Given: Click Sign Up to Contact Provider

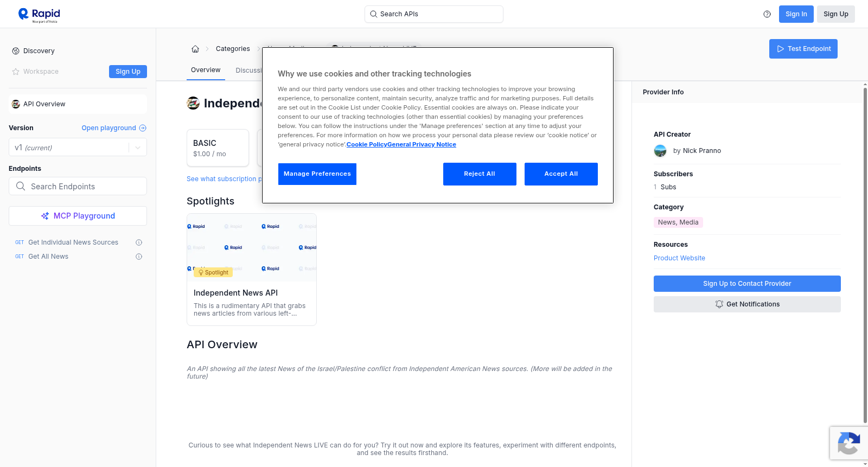Looking at the screenshot, I should click(x=747, y=284).
